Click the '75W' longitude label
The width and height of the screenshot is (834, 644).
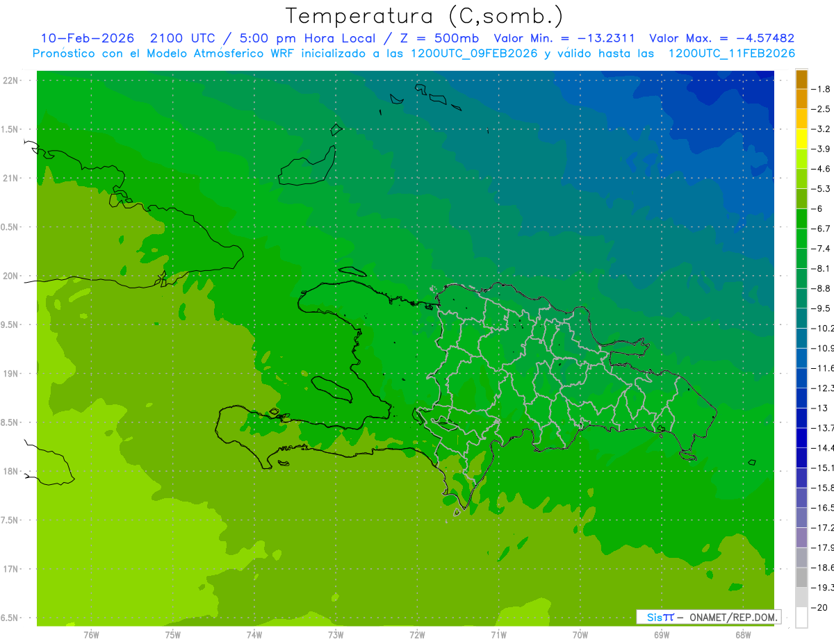173,635
